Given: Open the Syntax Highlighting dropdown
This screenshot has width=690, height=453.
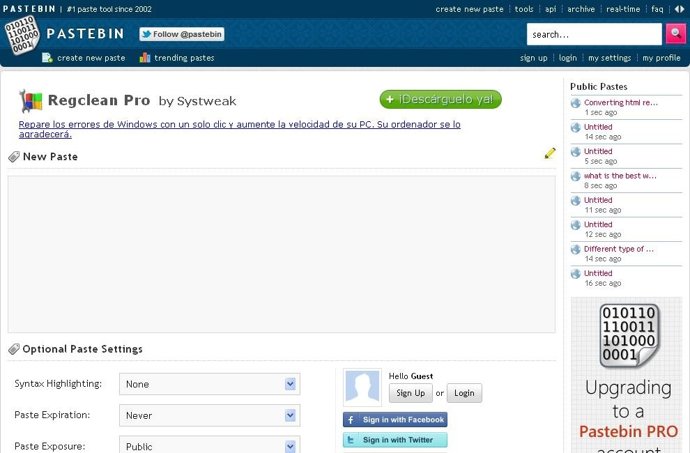Looking at the screenshot, I should [x=209, y=384].
